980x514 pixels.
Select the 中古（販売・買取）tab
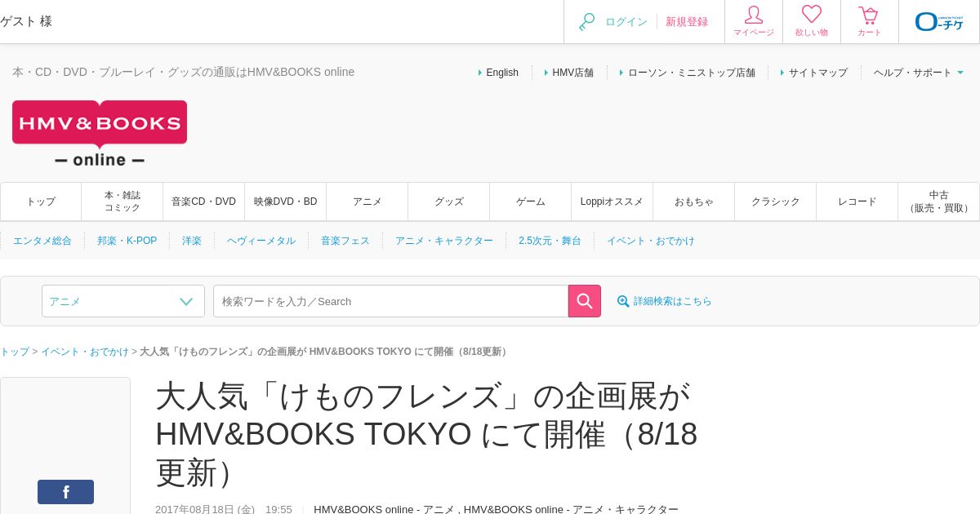coord(939,202)
